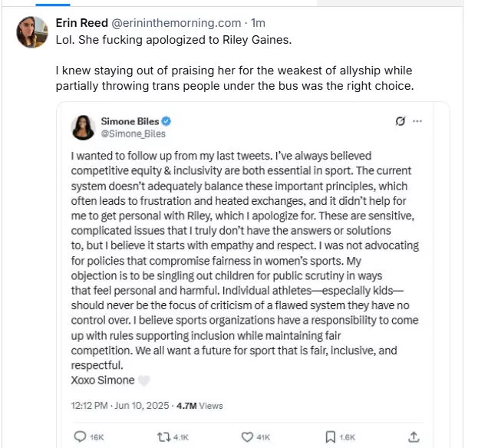Click the white heart emoji after Xoxo Simone
Screen dimensions: 478x448
tap(143, 380)
